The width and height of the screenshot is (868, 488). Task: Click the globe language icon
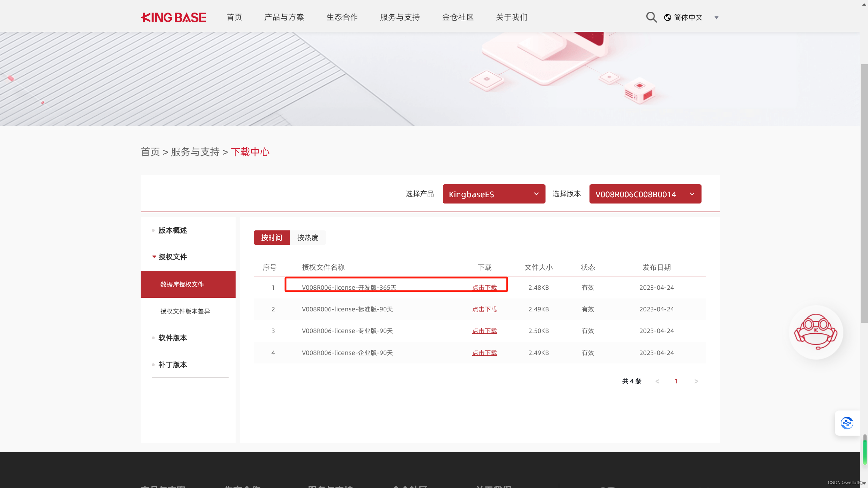coord(667,17)
